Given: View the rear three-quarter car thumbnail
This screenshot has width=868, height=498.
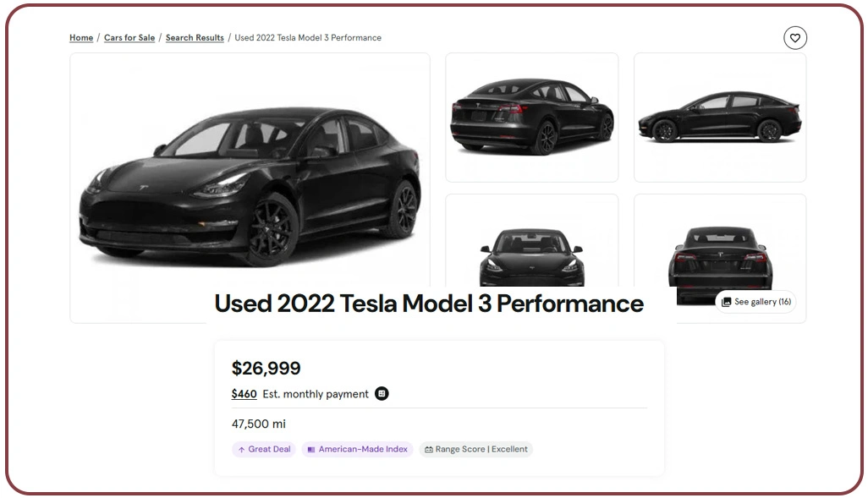Looking at the screenshot, I should click(x=531, y=117).
